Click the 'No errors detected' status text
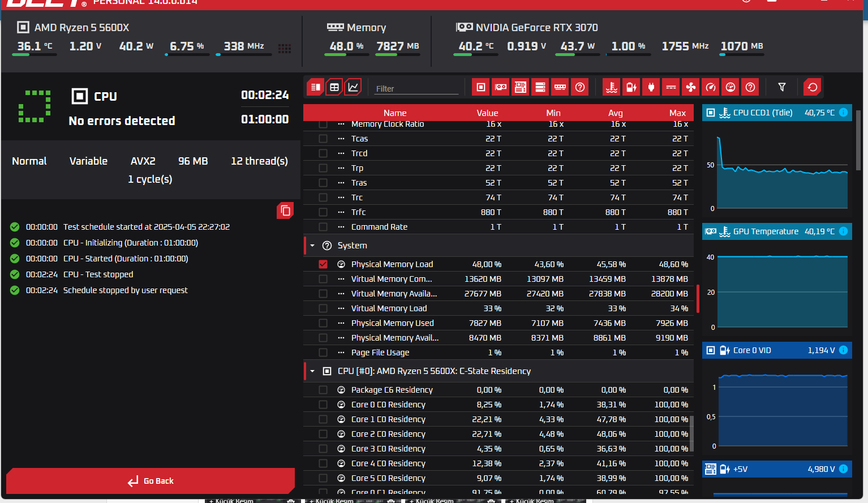 [x=122, y=121]
